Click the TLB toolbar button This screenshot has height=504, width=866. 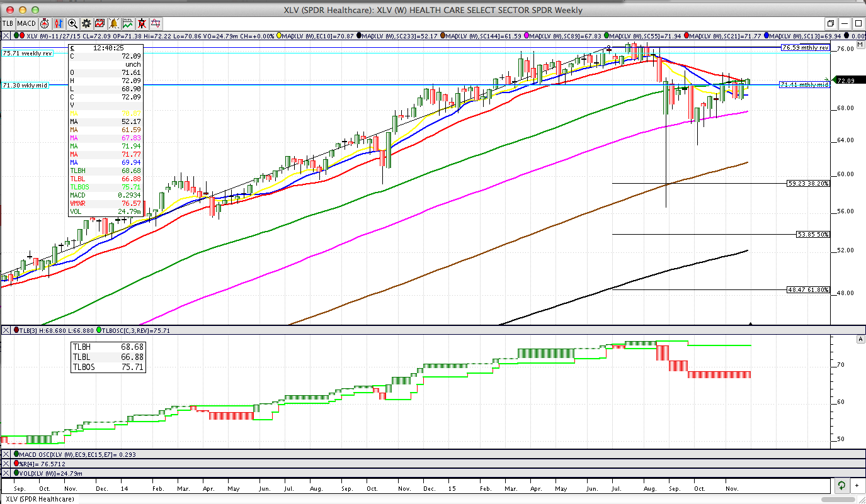tap(8, 23)
